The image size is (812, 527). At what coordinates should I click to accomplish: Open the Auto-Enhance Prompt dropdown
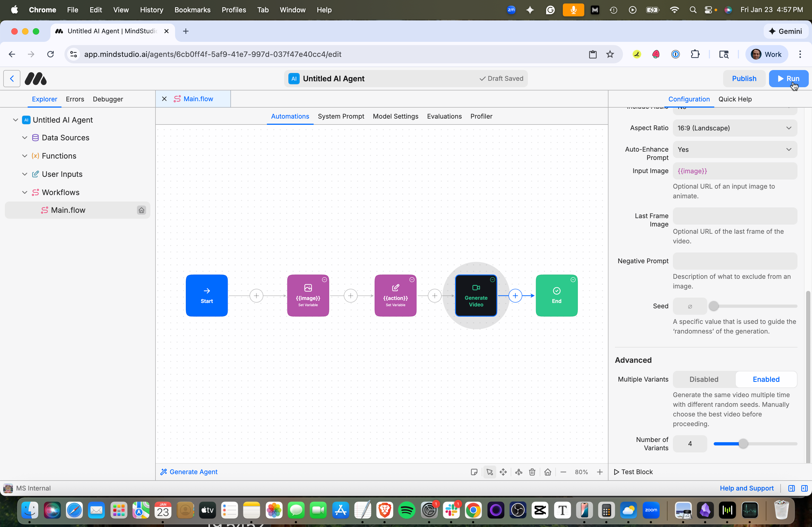point(735,150)
